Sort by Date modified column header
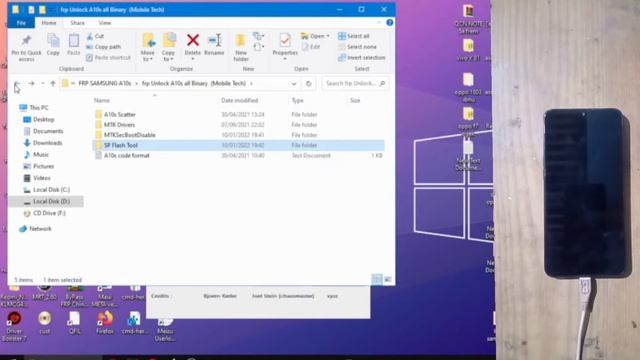Screen dimensions: 640x360 pyautogui.click(x=240, y=100)
